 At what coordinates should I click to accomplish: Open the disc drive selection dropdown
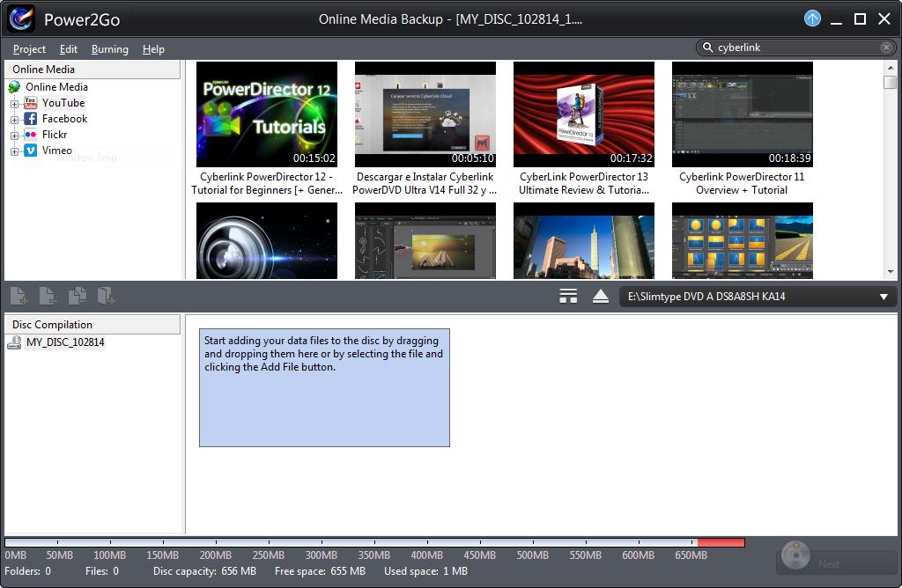point(884,296)
